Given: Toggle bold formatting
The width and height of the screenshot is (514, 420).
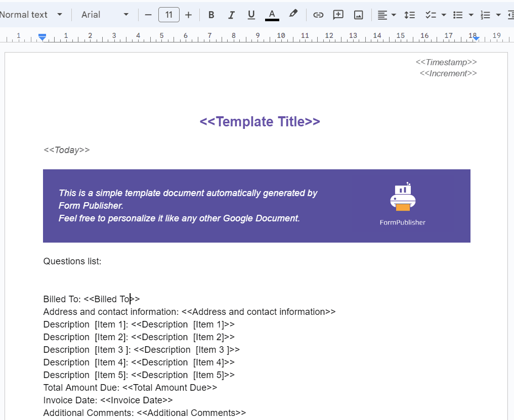Looking at the screenshot, I should pyautogui.click(x=211, y=15).
